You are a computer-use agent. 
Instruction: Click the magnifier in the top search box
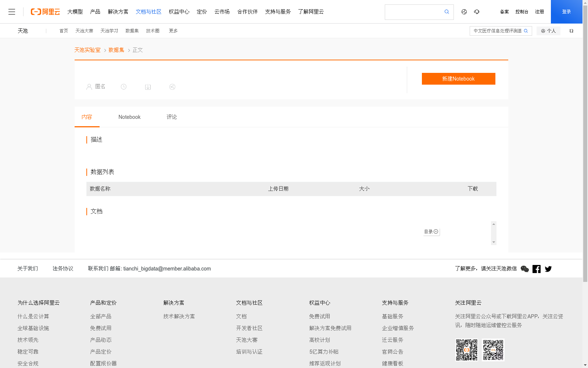coord(447,12)
